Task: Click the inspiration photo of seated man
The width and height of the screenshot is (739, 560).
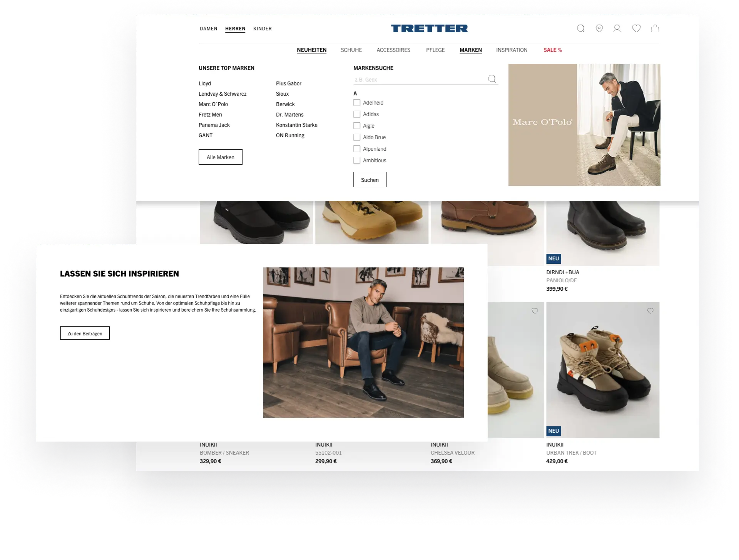Action: tap(363, 343)
